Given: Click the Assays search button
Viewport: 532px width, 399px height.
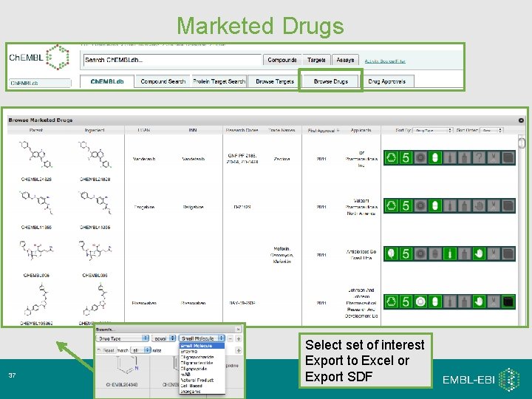Looking at the screenshot, I should click(x=345, y=60).
